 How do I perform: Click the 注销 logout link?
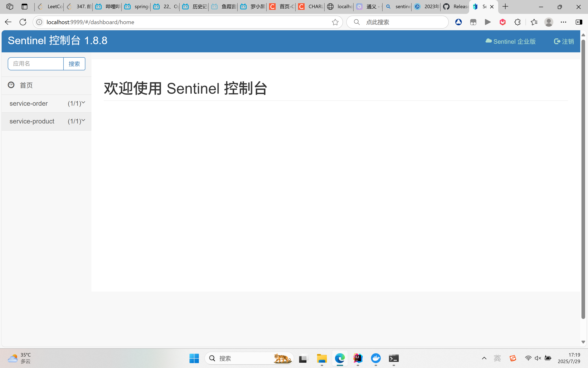(564, 41)
